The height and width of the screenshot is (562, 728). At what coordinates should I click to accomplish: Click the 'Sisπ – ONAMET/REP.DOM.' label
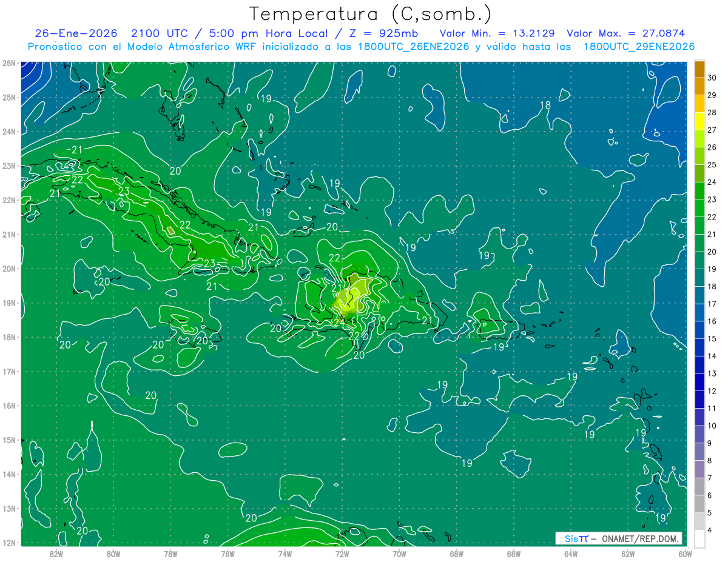click(x=618, y=538)
